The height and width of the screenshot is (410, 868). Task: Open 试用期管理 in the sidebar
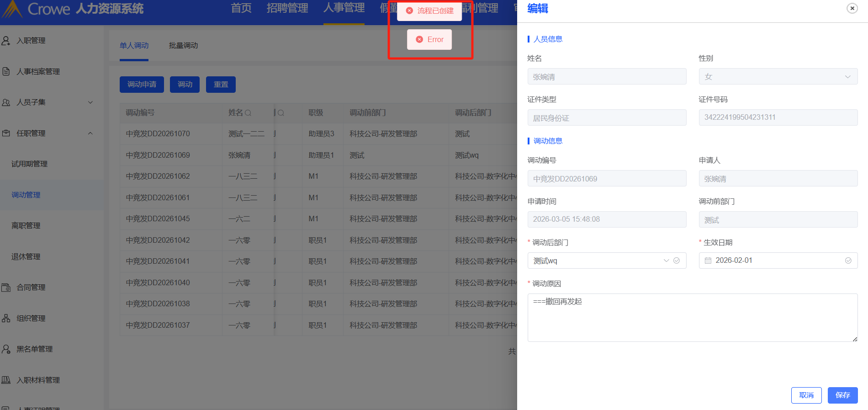29,164
